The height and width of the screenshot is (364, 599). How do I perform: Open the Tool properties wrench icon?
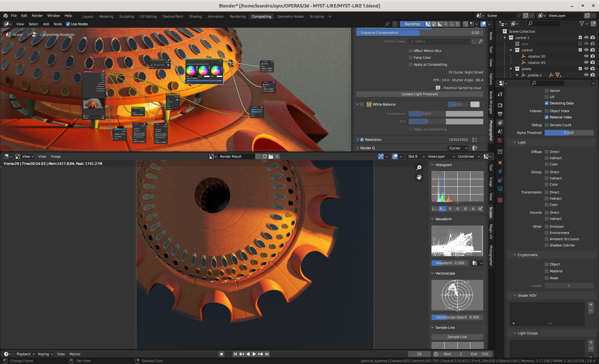500,94
